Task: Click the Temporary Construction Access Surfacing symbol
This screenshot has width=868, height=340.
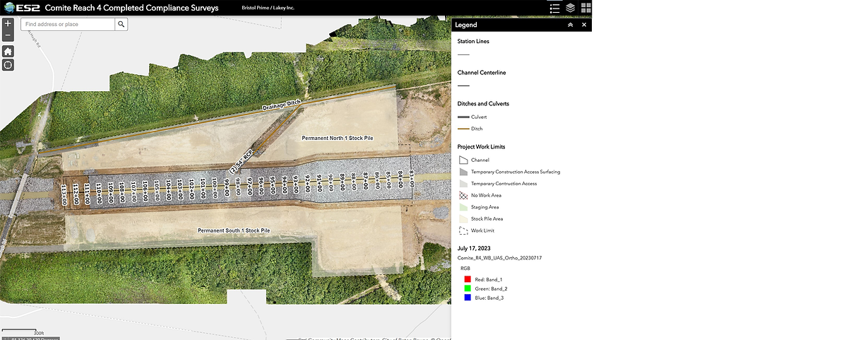Action: click(463, 172)
